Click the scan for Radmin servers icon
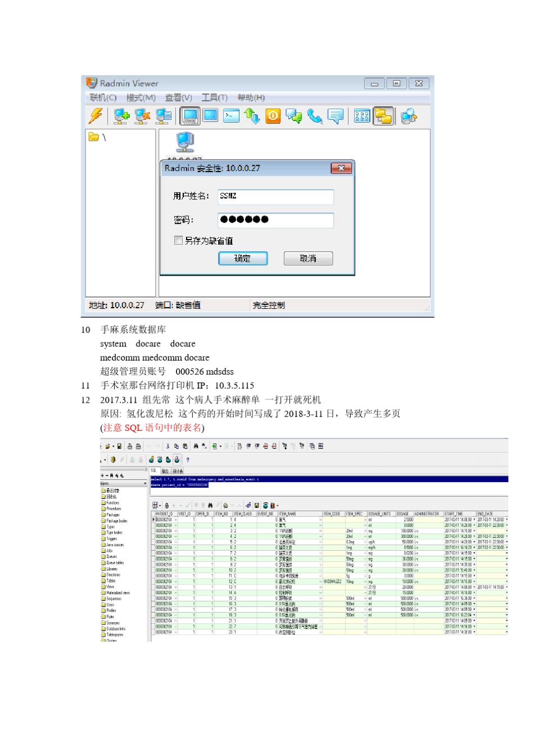The height and width of the screenshot is (756, 534). [409, 116]
